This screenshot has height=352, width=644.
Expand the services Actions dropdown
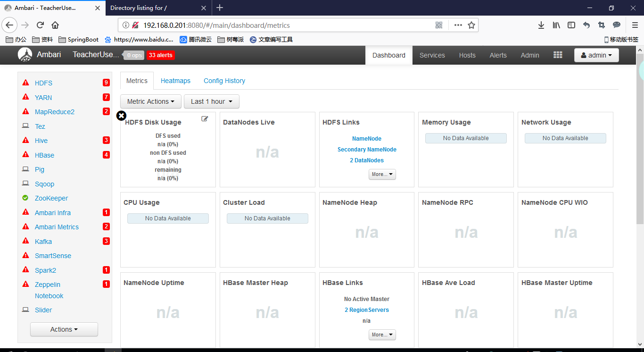coord(64,329)
